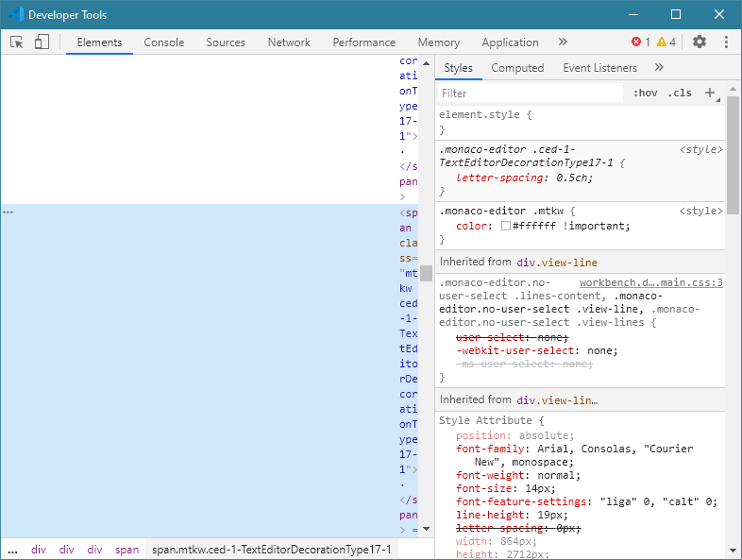This screenshot has width=742, height=560.
Task: Click the DOM tree scrollbar down arrow
Action: click(426, 529)
